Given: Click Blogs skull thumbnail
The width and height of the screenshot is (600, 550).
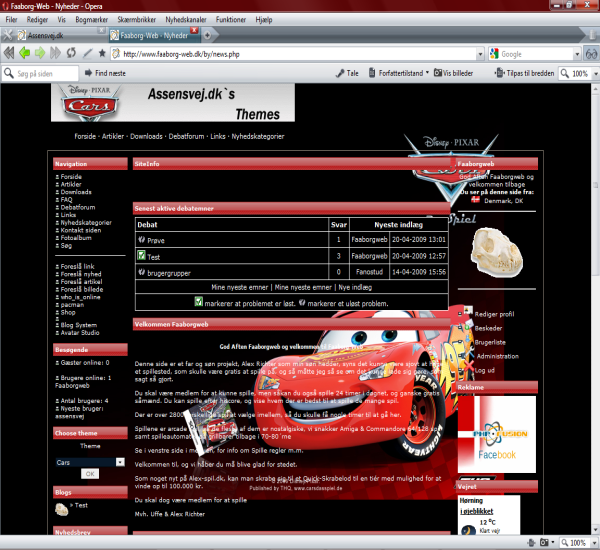Looking at the screenshot, I should click(61, 509).
